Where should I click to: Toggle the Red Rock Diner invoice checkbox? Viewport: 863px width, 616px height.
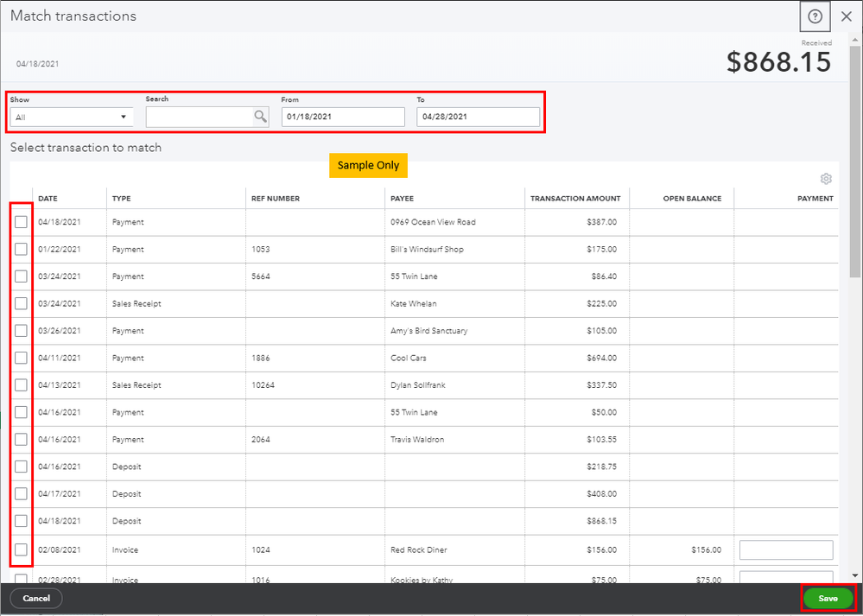[21, 549]
